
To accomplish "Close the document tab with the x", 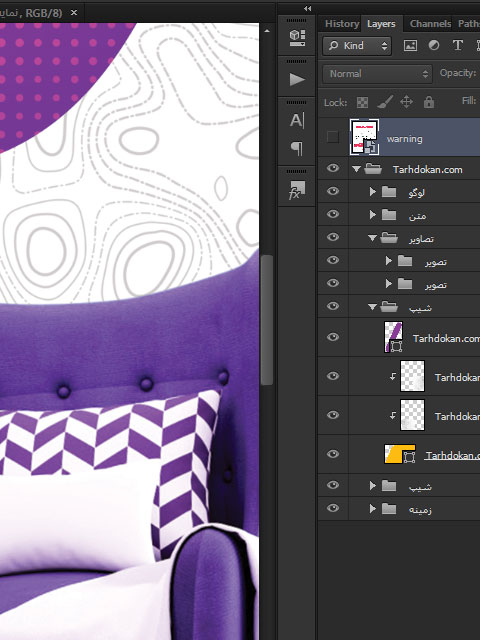I will [x=74, y=13].
